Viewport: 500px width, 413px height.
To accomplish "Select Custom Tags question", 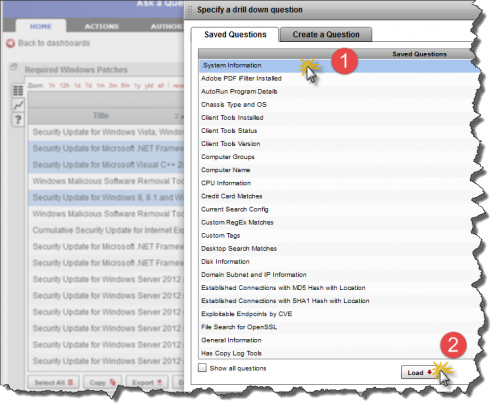I will tap(338, 236).
